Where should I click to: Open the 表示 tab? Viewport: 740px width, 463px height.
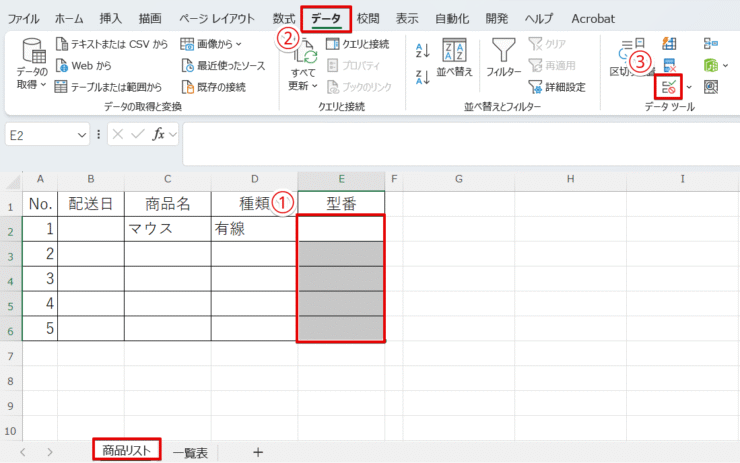(407, 19)
